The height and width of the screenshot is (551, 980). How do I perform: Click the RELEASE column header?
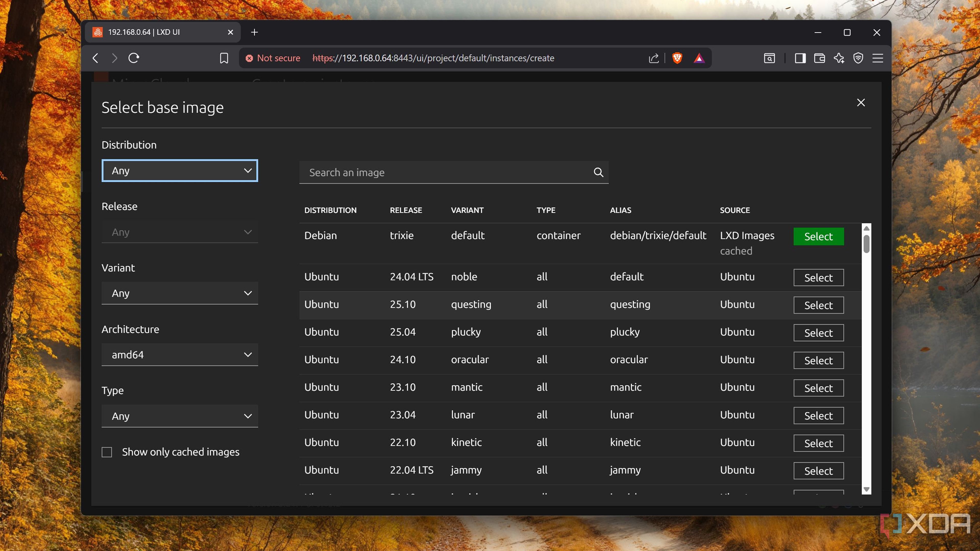[x=406, y=210]
